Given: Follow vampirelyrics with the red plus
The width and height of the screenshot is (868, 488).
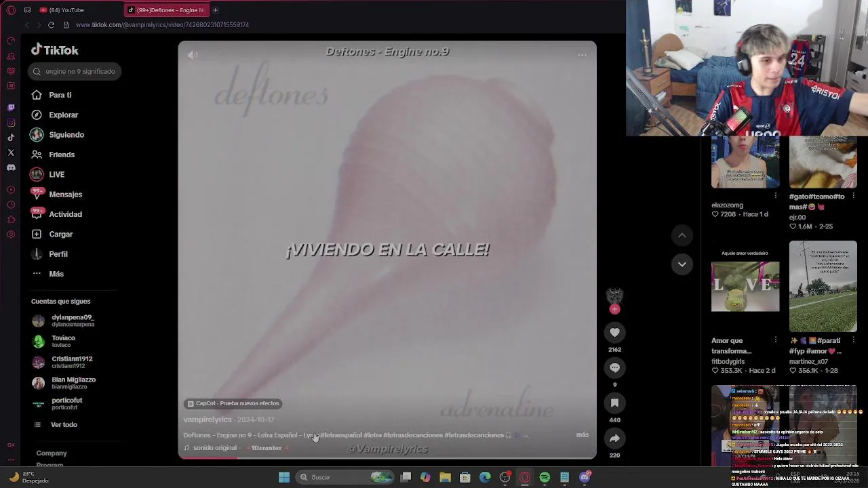Looking at the screenshot, I should pyautogui.click(x=614, y=309).
